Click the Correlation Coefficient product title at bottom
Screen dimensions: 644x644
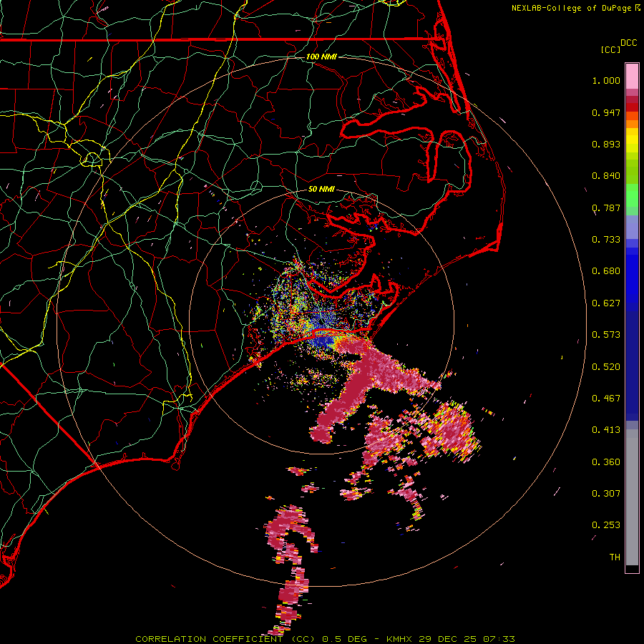point(225,639)
